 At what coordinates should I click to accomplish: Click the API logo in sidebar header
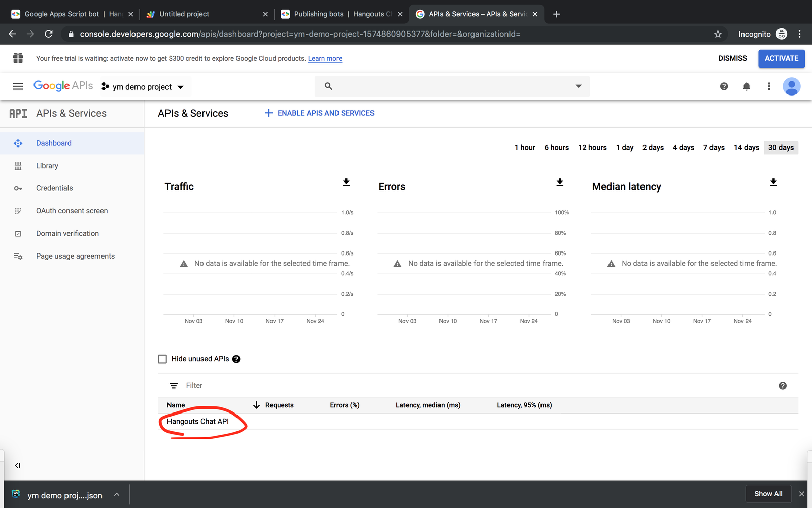[x=18, y=113]
